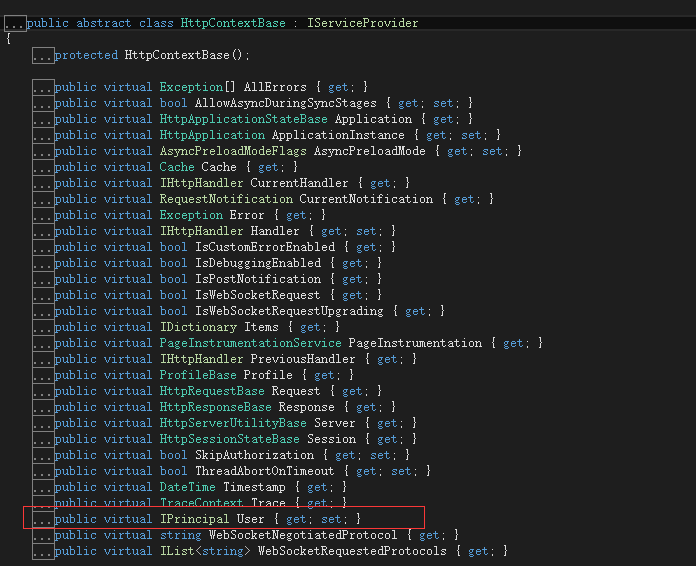Expand collapsed block beside Request property
The image size is (696, 566).
[x=43, y=392]
